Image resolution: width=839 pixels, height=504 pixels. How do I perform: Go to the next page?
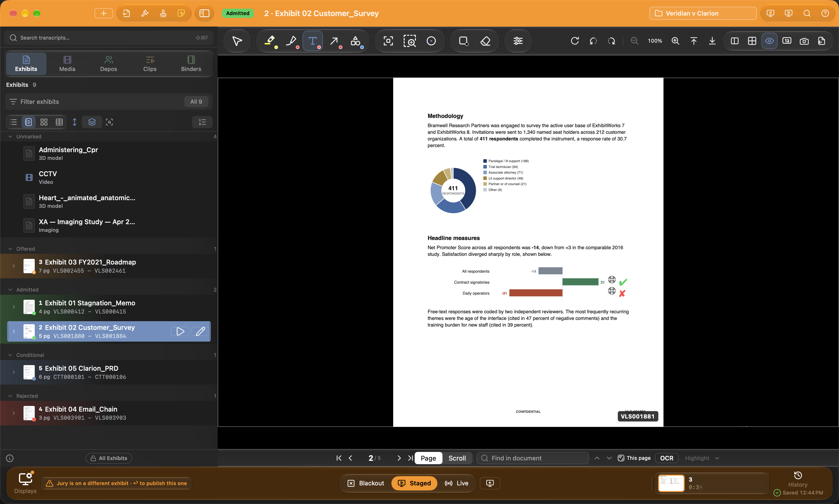399,458
